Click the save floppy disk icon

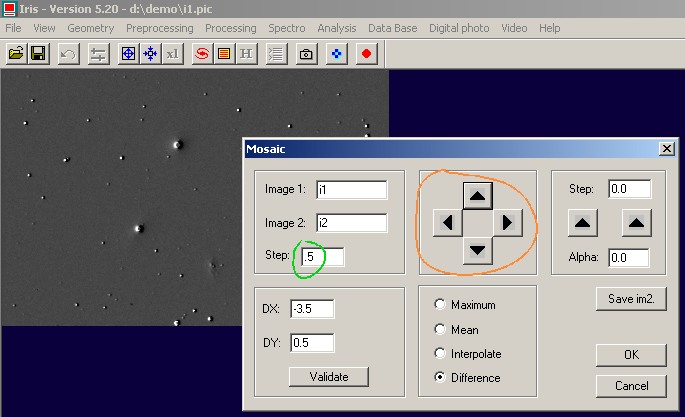38,54
